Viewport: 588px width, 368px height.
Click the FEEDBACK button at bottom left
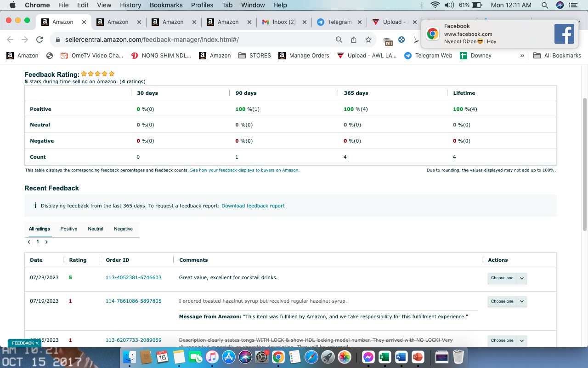coord(24,343)
